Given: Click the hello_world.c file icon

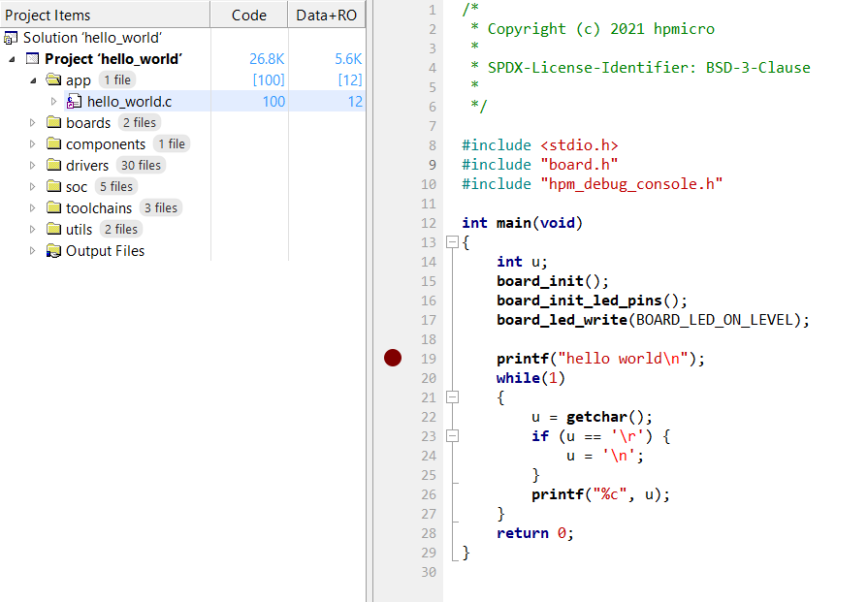Looking at the screenshot, I should pyautogui.click(x=74, y=101).
